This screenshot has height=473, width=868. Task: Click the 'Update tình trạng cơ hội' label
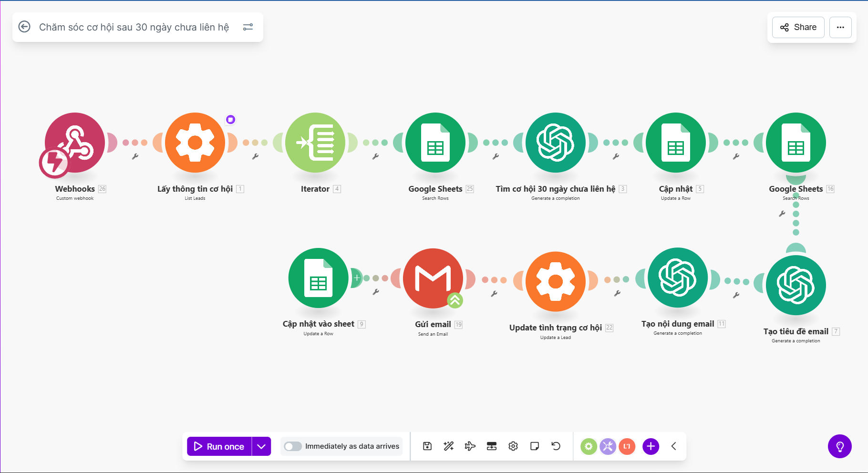click(556, 328)
